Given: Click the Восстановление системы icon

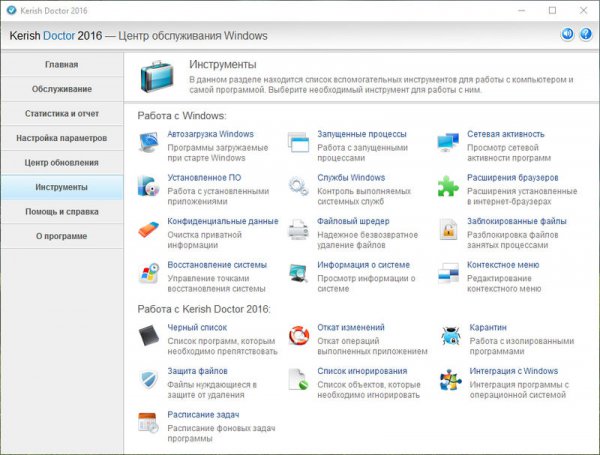Looking at the screenshot, I should coord(149,273).
